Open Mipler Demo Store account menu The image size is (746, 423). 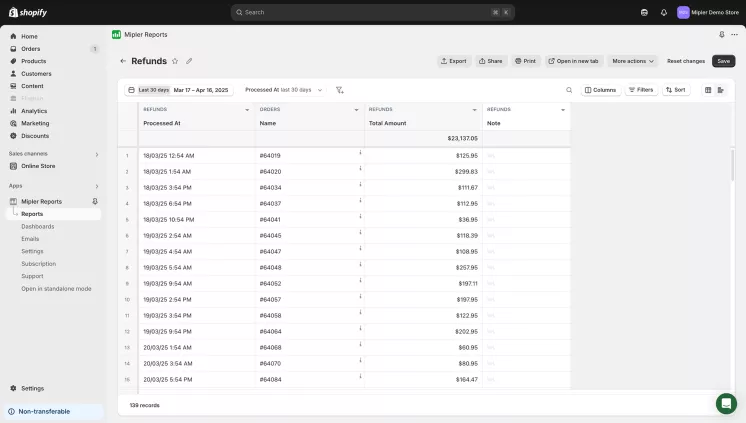pyautogui.click(x=708, y=12)
